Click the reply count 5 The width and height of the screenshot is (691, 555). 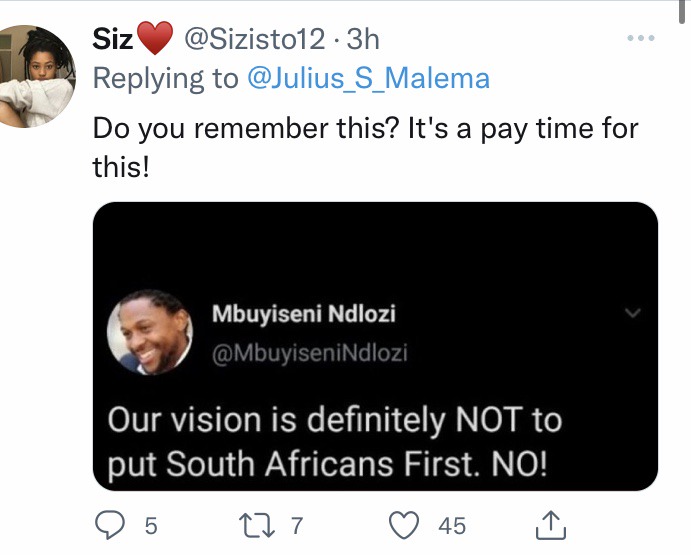[x=151, y=526]
